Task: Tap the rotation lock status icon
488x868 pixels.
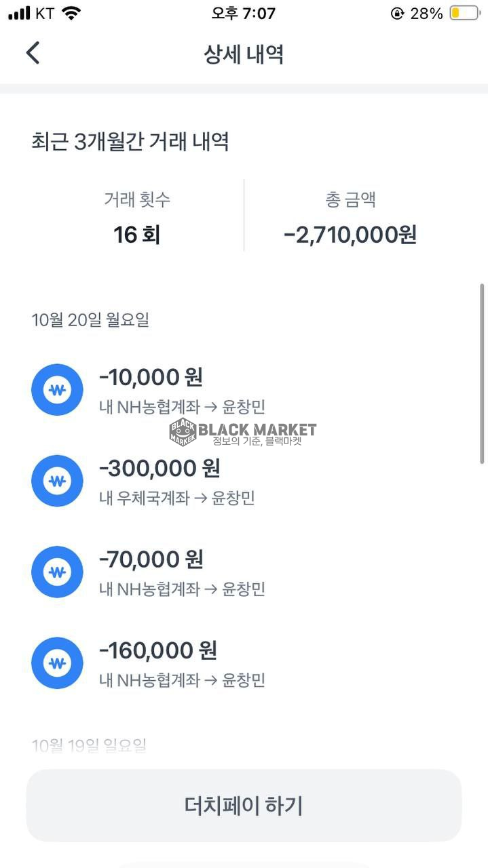Action: pyautogui.click(x=397, y=13)
